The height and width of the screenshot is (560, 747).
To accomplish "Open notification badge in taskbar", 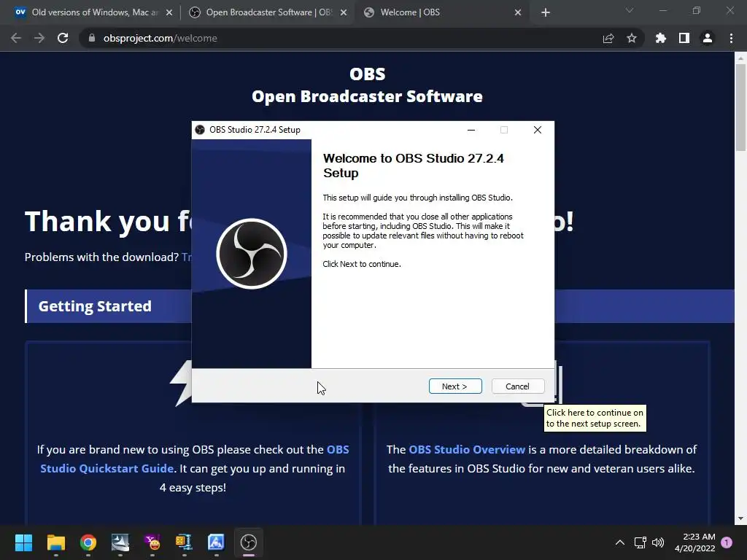I will tap(727, 542).
